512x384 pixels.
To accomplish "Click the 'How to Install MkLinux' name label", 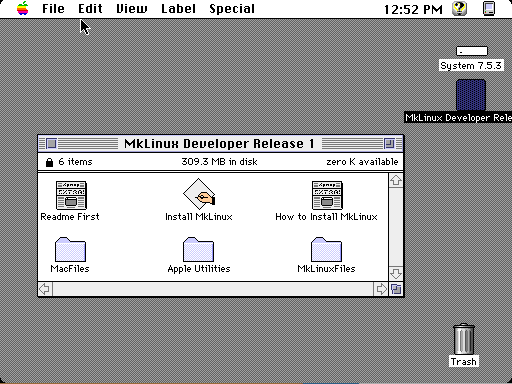I will pos(326,217).
